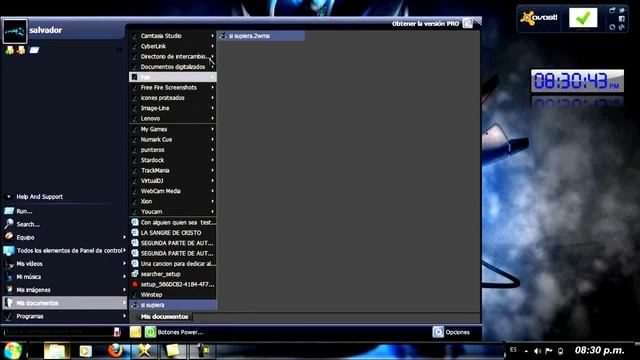Screen dimensions: 640x360
Task: Open Help And Support
Action: click(x=40, y=197)
